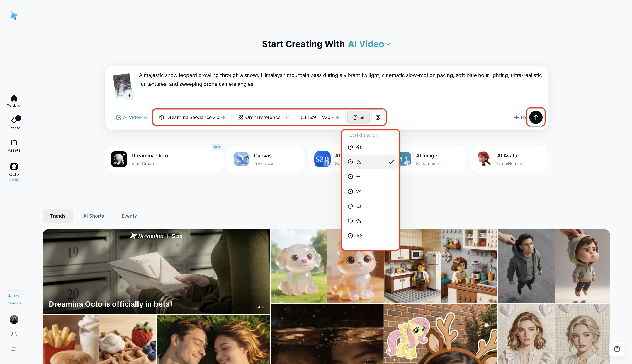632x364 pixels.
Task: Open the embroidered women portrait thumbnail
Action: click(554, 334)
